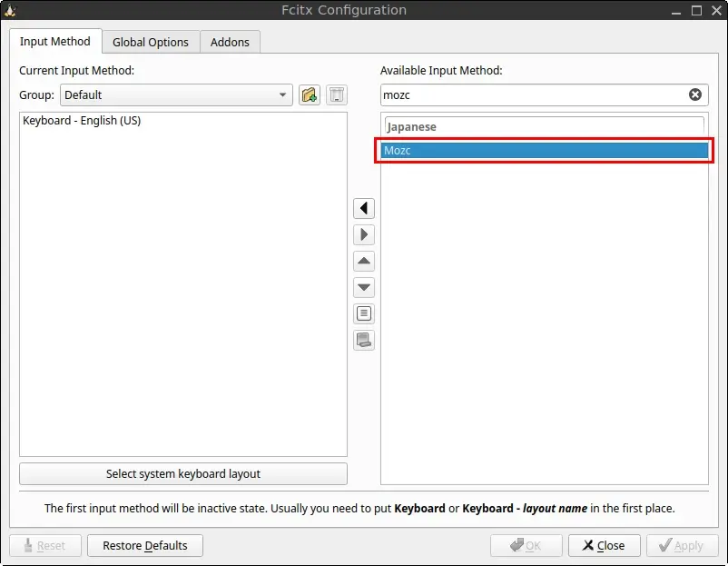Select Mozc in available input methods
The height and width of the screenshot is (566, 728).
(x=544, y=150)
